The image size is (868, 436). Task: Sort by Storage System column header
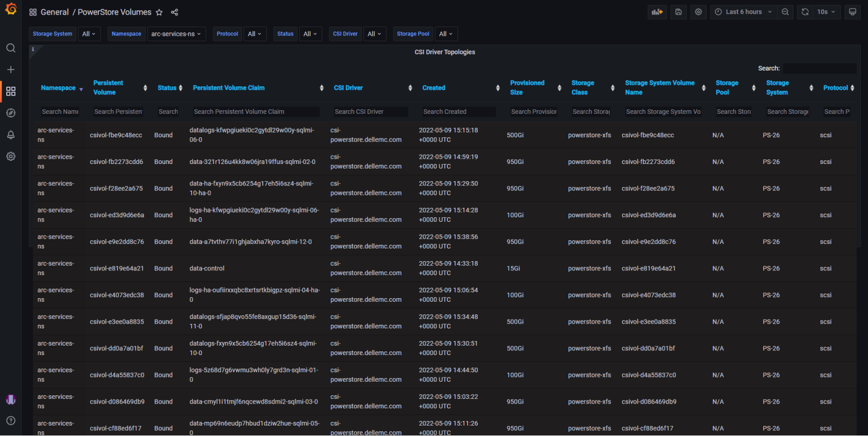pyautogui.click(x=777, y=88)
